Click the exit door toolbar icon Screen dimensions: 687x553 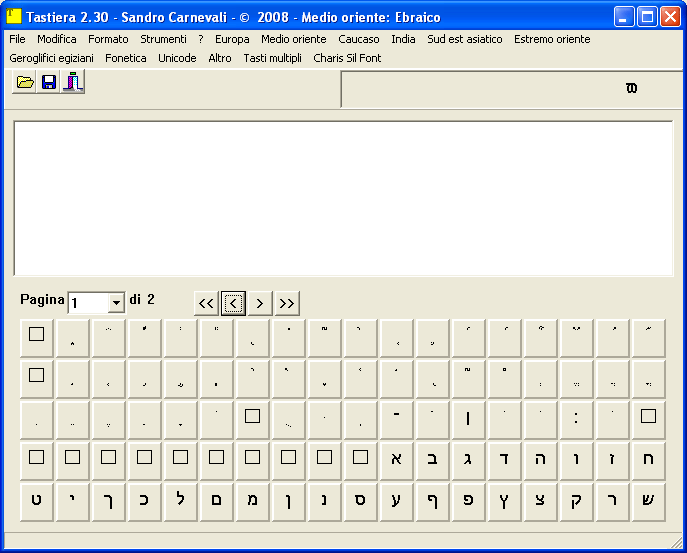click(72, 82)
